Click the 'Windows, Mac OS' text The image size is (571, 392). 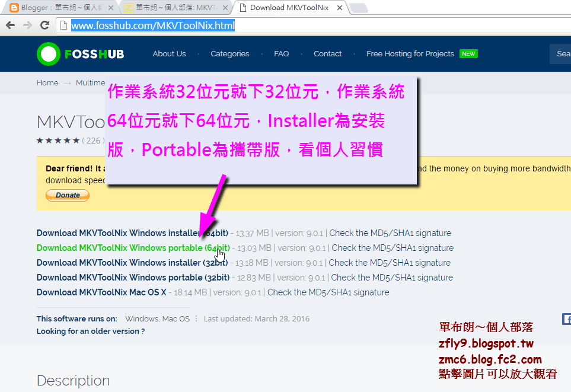(157, 319)
